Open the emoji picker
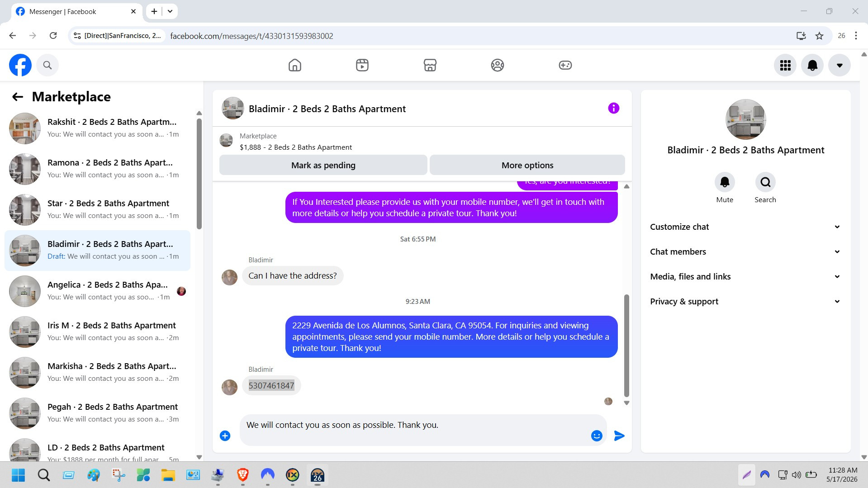The height and width of the screenshot is (488, 868). coord(597,436)
